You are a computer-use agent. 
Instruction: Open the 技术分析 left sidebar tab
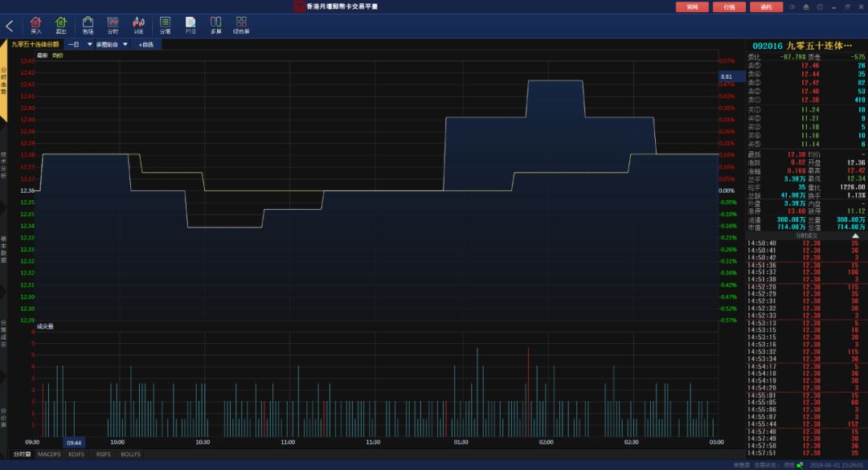click(3, 166)
